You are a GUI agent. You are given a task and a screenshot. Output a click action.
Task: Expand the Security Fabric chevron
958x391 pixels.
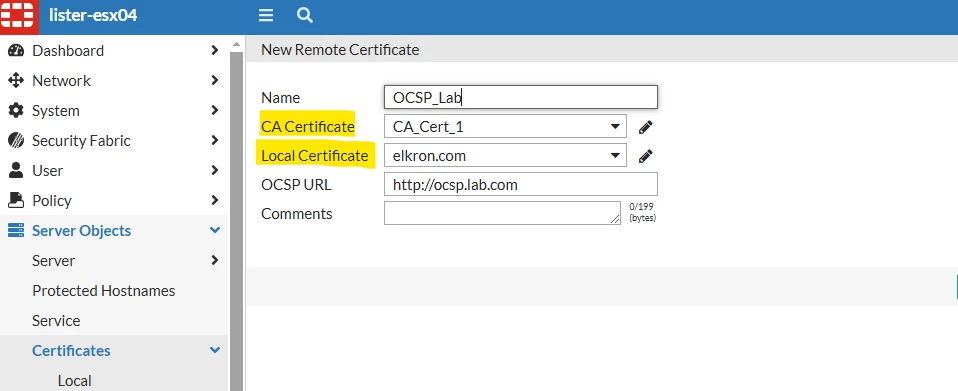pos(214,140)
